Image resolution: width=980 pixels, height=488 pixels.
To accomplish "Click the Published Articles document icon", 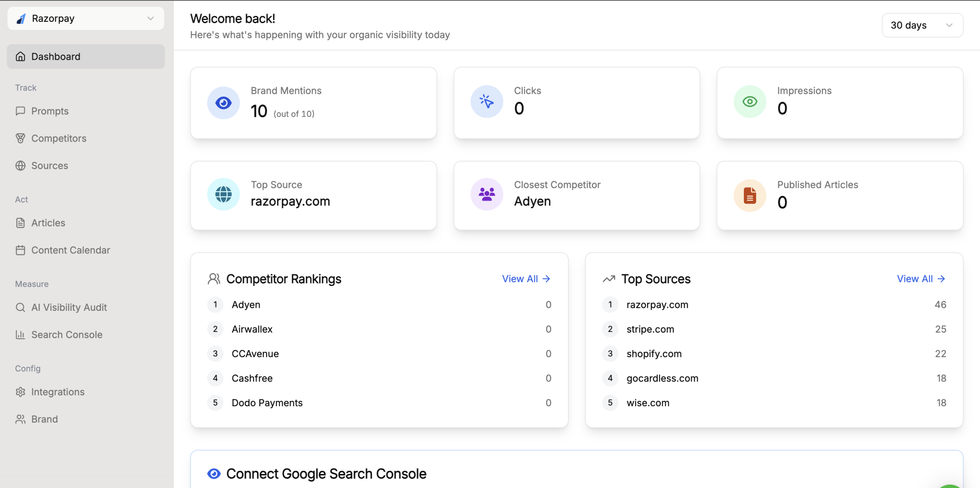I will pyautogui.click(x=750, y=195).
